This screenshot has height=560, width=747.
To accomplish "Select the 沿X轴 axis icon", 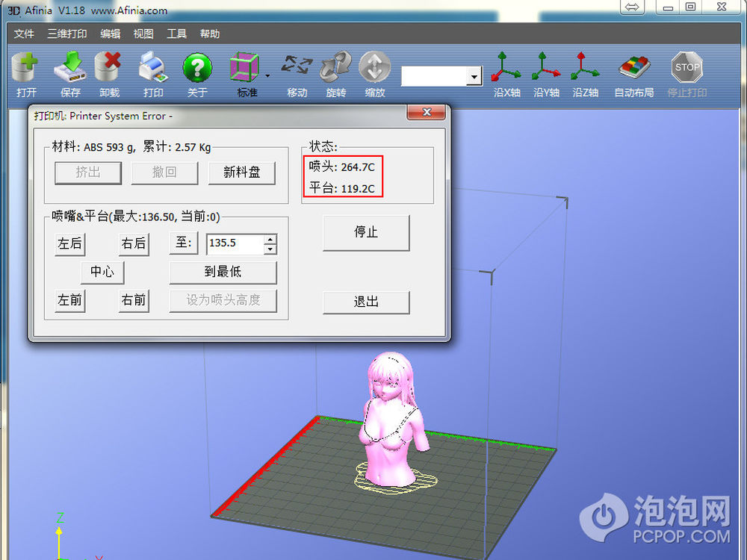I will click(x=506, y=66).
